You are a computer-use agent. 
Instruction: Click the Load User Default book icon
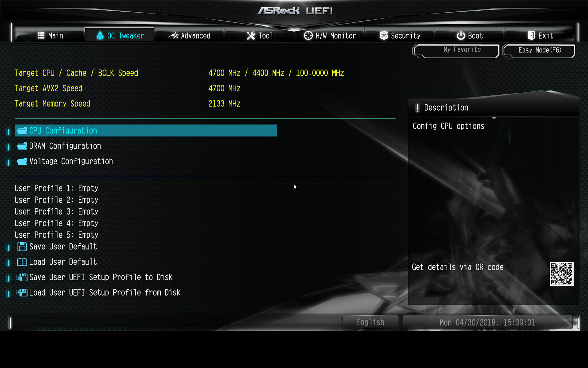pyautogui.click(x=22, y=262)
